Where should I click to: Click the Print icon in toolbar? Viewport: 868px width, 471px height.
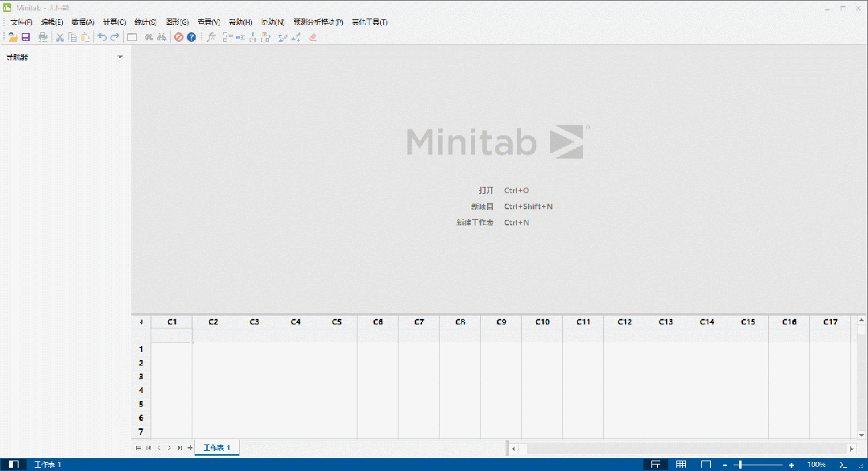(x=43, y=37)
